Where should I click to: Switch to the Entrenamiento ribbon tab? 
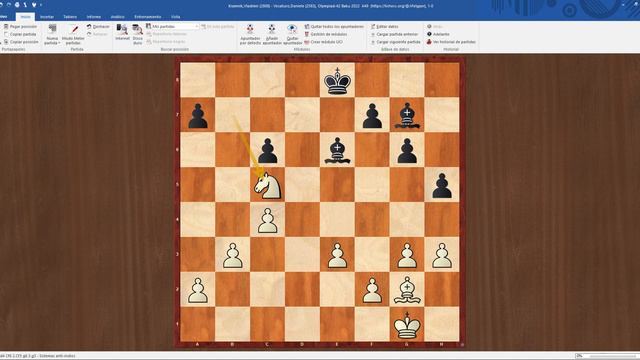147,17
